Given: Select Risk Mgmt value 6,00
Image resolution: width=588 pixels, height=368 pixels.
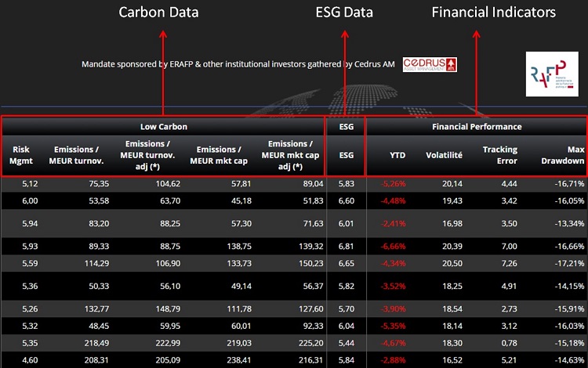Looking at the screenshot, I should [x=30, y=201].
